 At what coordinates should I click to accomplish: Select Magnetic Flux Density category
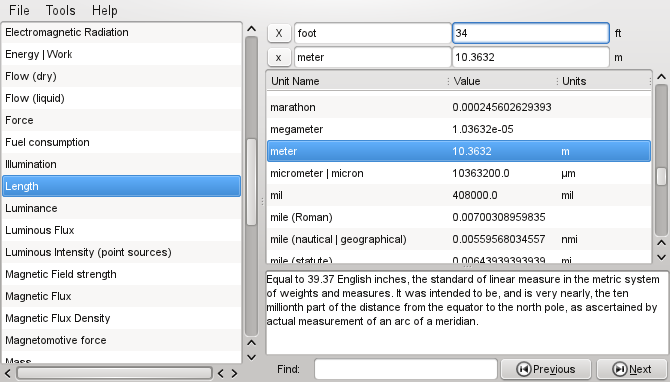click(121, 318)
